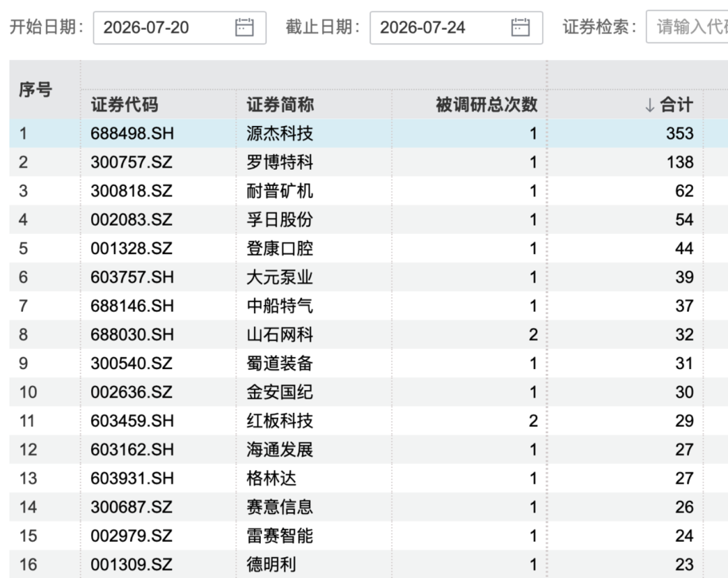Select stock code 603931.SH

pyautogui.click(x=132, y=479)
